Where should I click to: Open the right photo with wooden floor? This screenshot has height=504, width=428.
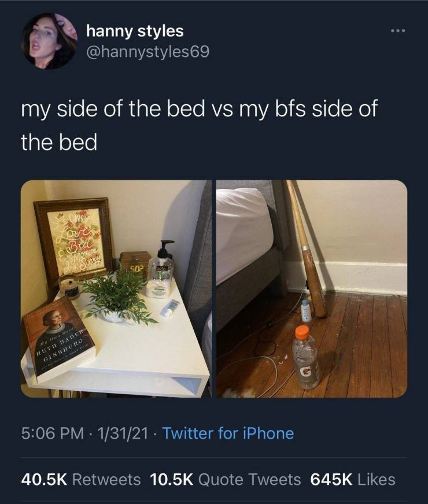click(x=312, y=288)
